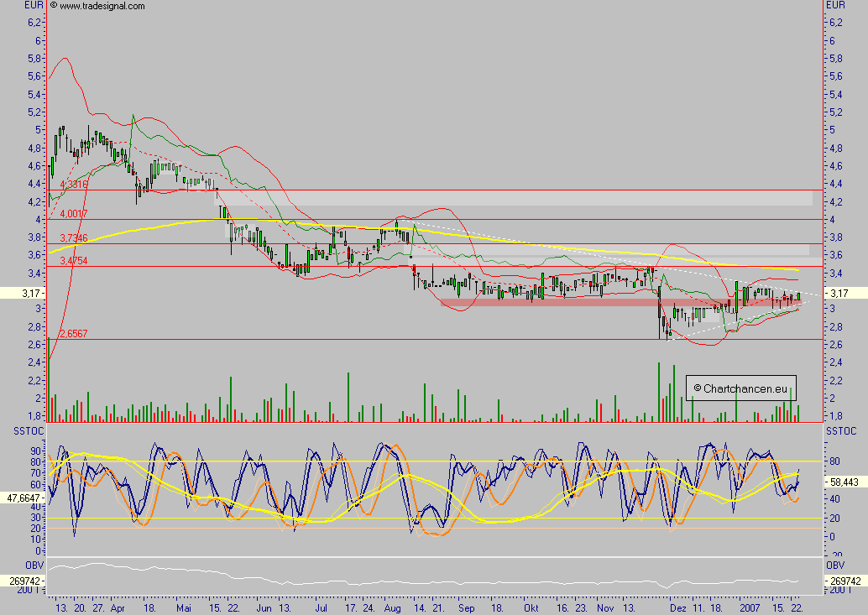Click the EUR currency label above right axis
Viewport: 868px width, 615px height.
point(836,5)
